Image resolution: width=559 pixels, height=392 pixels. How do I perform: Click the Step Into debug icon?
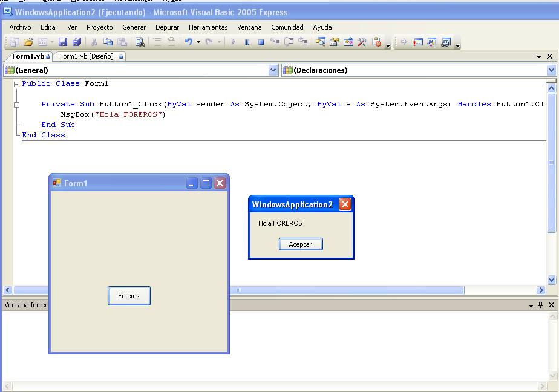point(275,42)
